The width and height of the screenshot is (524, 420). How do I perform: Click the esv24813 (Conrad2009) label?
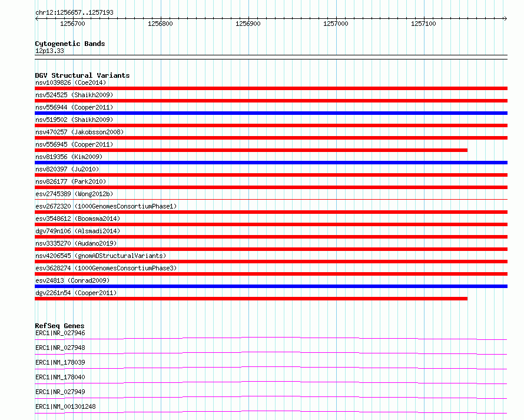pos(72,280)
